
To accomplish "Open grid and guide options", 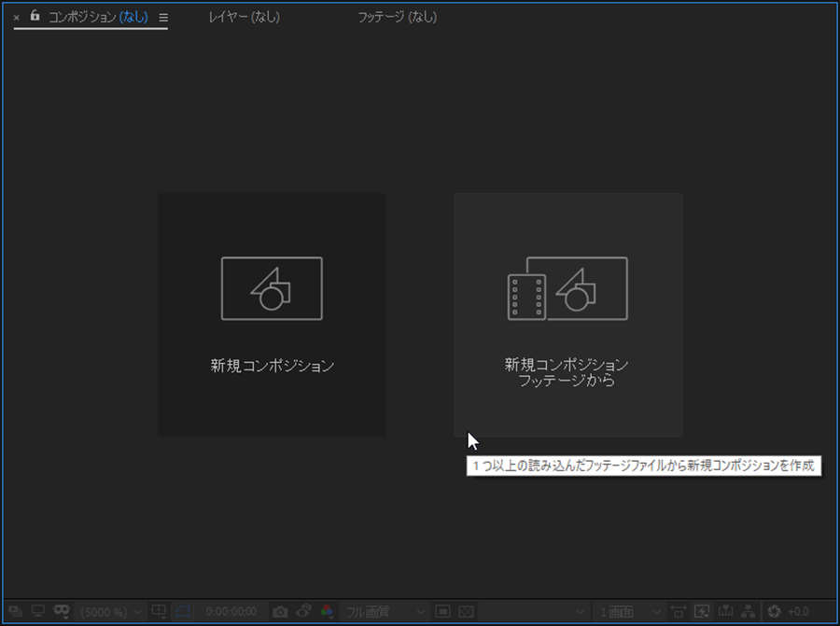I will [x=159, y=611].
